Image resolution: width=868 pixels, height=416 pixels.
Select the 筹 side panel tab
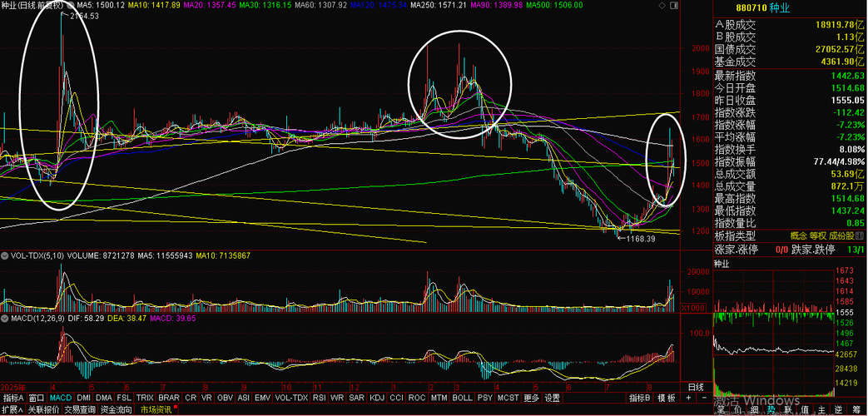tap(856, 410)
